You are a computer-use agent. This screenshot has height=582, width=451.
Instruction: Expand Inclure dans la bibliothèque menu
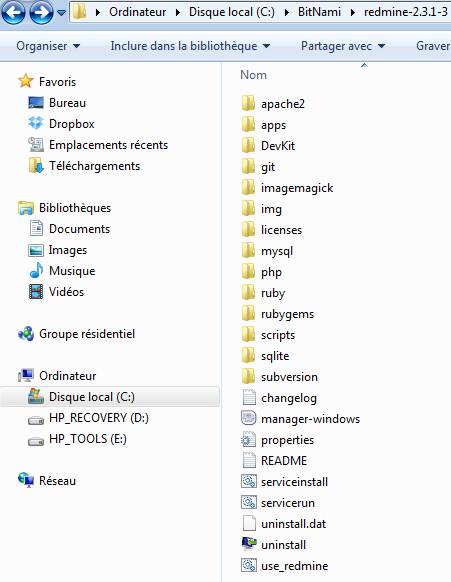point(190,46)
